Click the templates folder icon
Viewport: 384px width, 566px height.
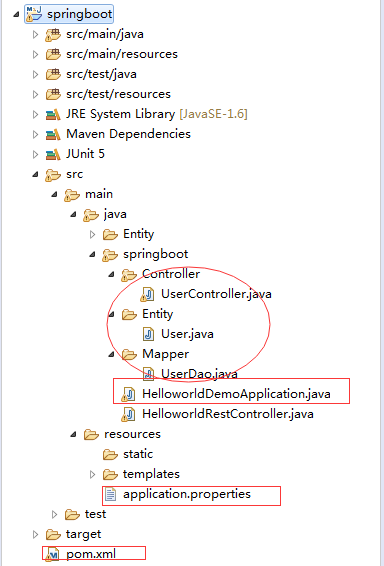click(x=110, y=474)
